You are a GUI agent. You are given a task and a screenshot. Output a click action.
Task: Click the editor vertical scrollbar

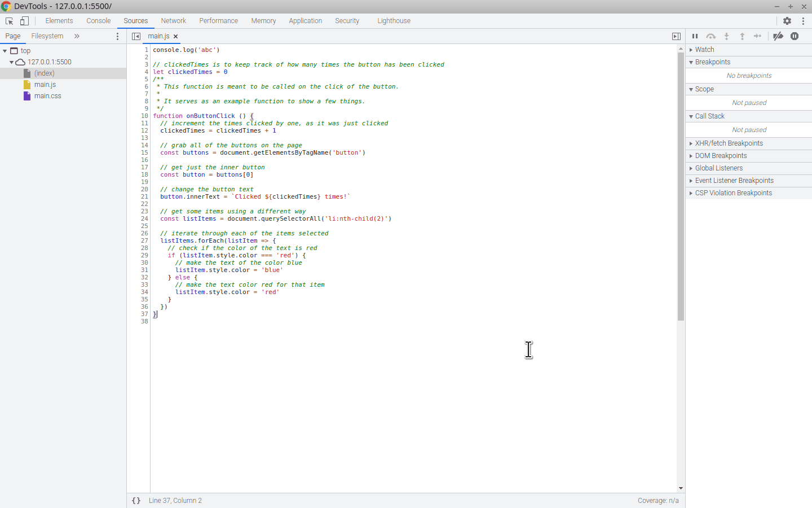681,186
